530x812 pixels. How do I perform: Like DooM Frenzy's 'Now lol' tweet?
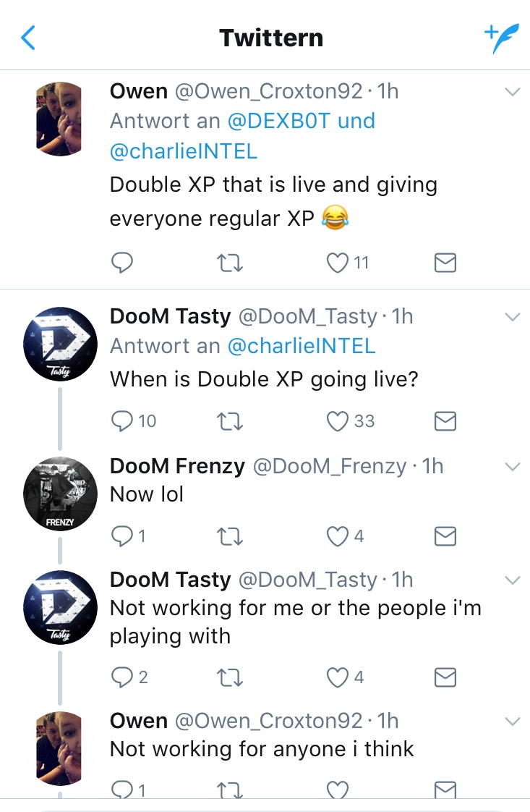pos(338,536)
